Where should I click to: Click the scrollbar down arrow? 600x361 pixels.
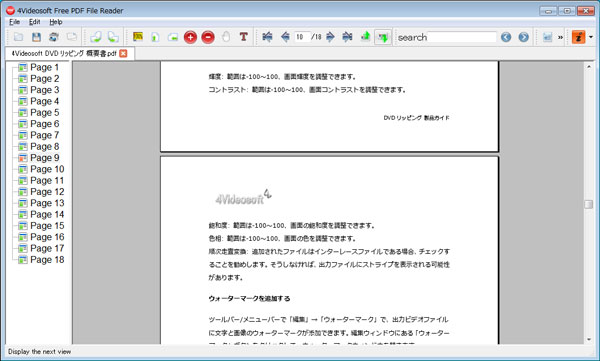coord(589,339)
